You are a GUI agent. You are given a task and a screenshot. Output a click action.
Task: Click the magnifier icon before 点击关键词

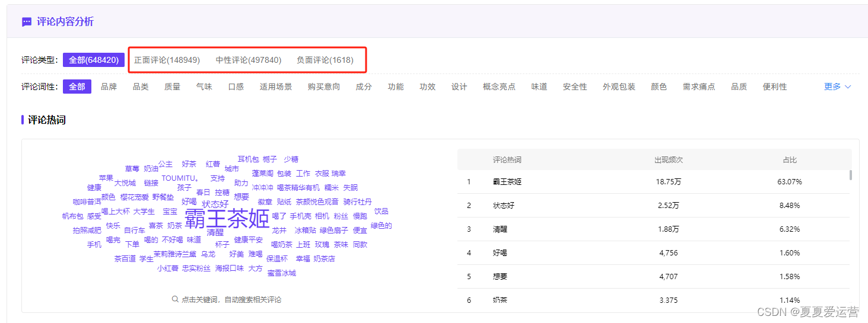tap(175, 299)
